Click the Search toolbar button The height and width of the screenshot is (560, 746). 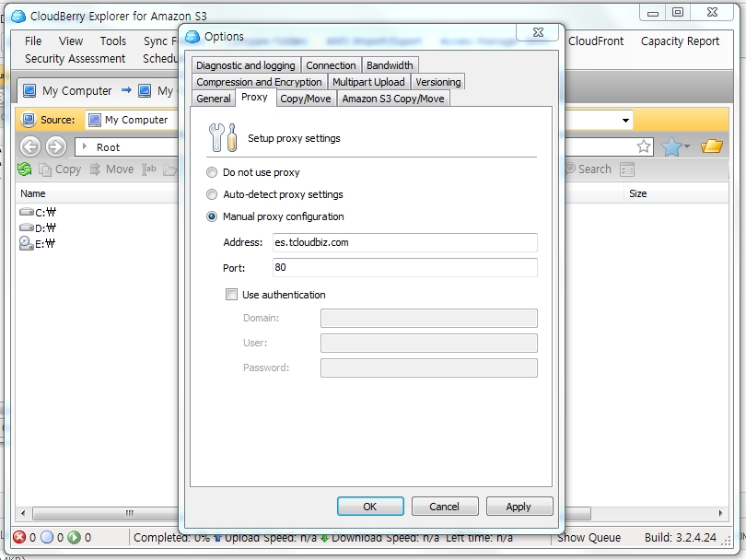(589, 169)
